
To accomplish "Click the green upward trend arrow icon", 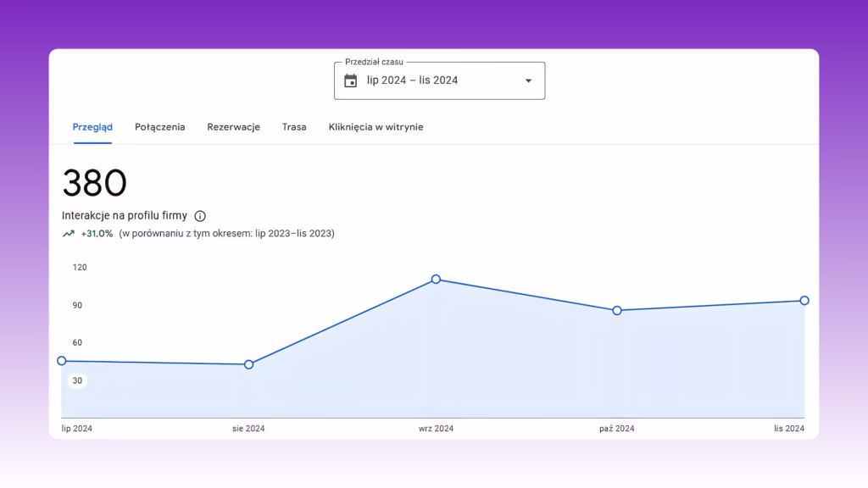I will (69, 234).
